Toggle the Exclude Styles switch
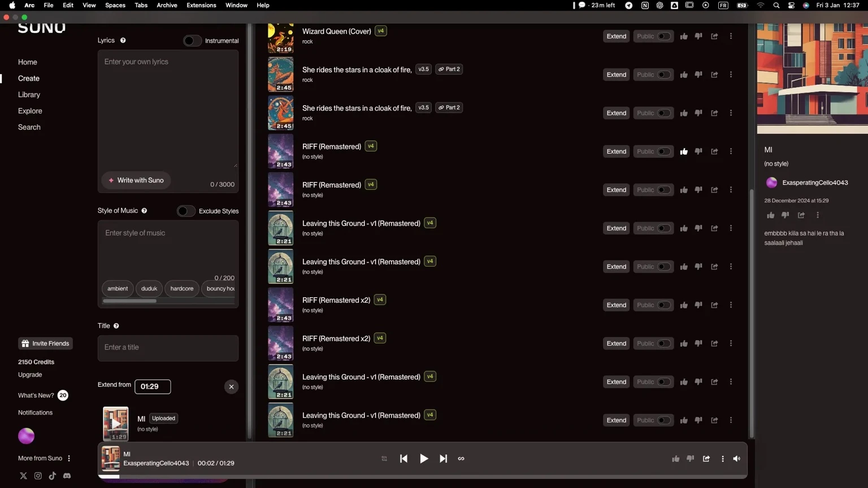 click(186, 211)
